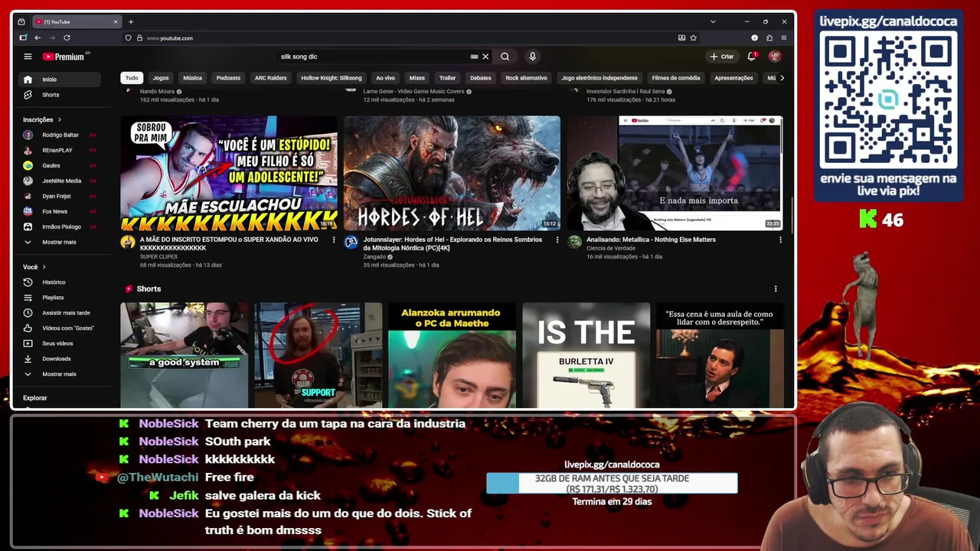Open Assistir mais tarde list
The width and height of the screenshot is (980, 551).
point(60,313)
